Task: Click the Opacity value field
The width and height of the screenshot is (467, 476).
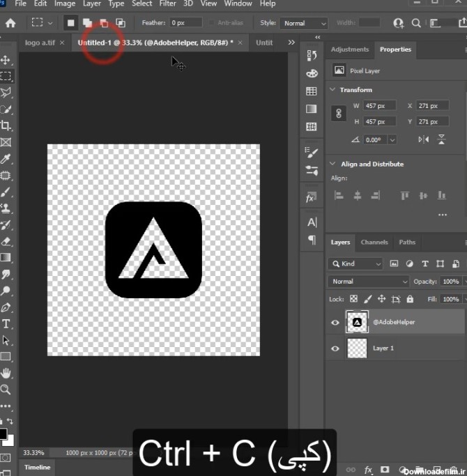Action: (450, 282)
